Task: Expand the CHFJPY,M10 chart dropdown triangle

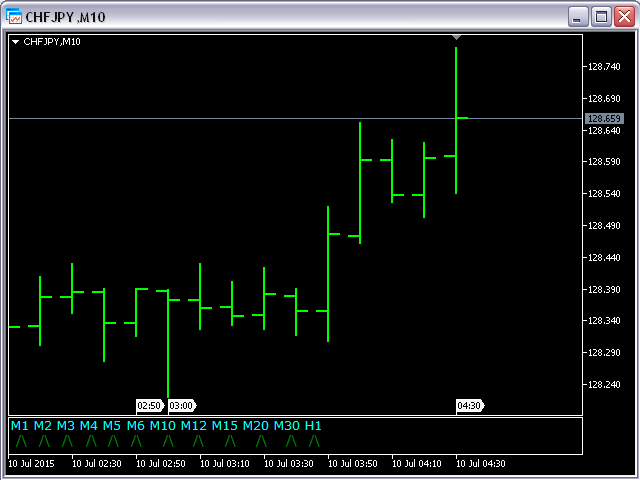Action: coord(16,42)
